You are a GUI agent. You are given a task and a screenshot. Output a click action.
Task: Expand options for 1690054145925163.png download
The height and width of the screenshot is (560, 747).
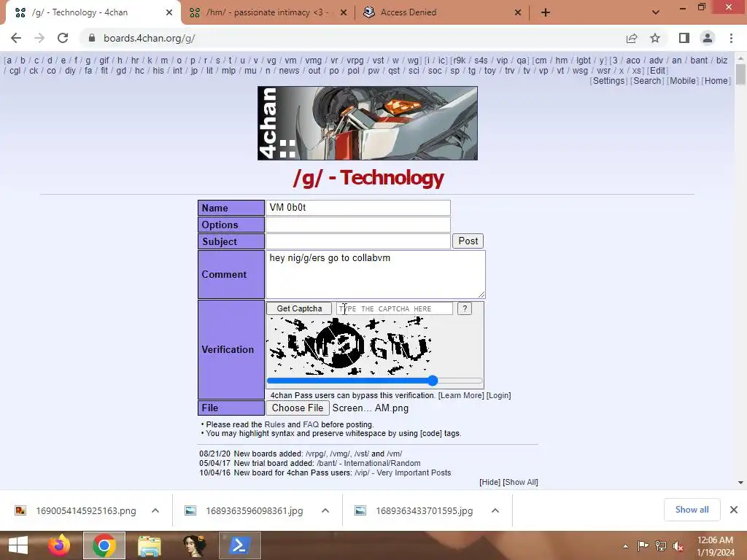[x=155, y=510]
